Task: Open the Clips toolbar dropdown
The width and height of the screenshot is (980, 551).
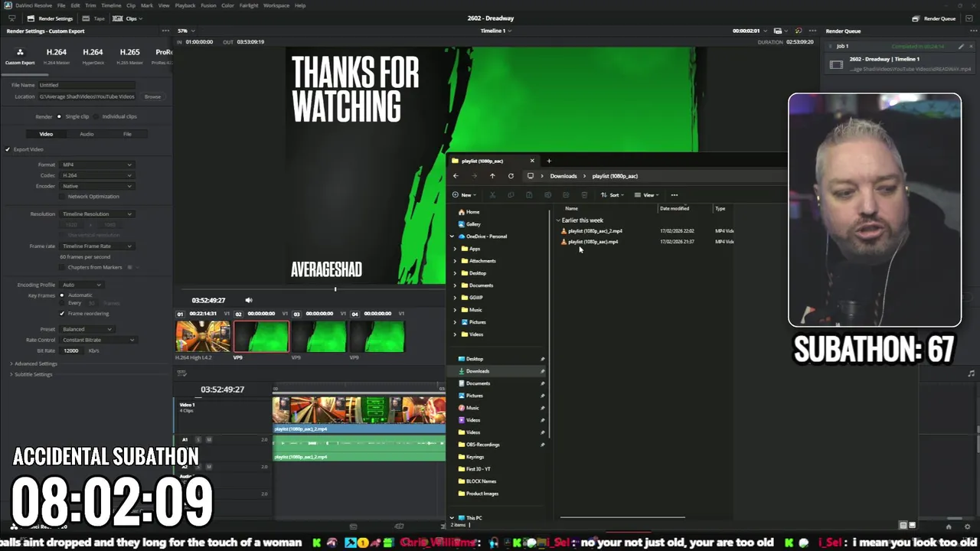Action: (128, 18)
